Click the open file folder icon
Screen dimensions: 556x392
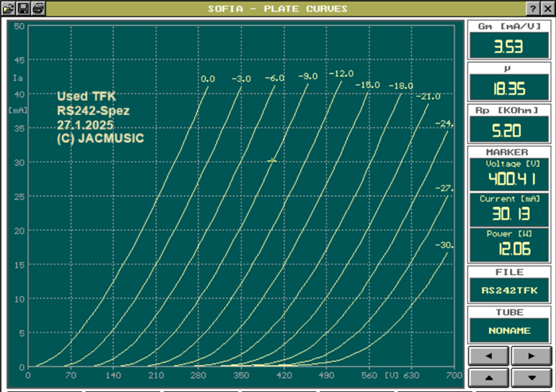9,8
